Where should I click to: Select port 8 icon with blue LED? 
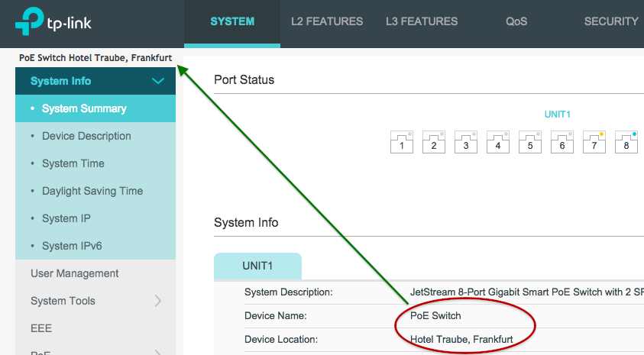(626, 142)
